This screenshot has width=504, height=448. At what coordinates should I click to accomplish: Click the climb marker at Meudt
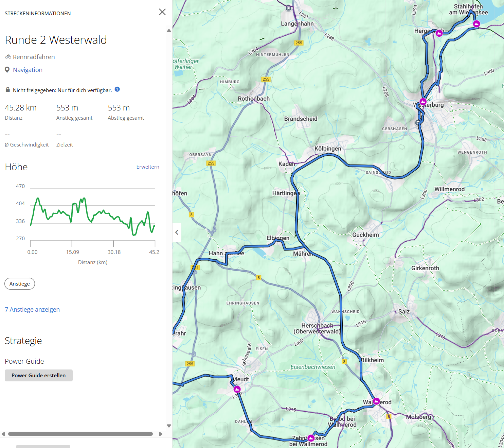click(x=237, y=389)
